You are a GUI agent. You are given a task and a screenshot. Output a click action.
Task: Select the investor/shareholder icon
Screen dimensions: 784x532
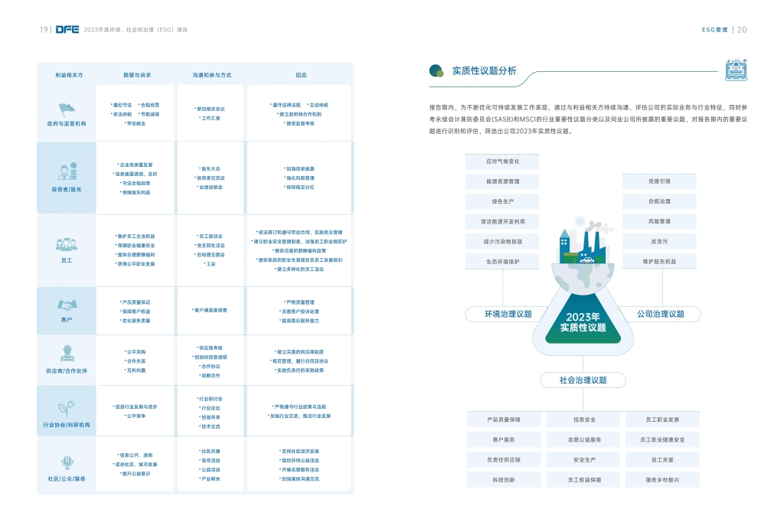pos(67,171)
